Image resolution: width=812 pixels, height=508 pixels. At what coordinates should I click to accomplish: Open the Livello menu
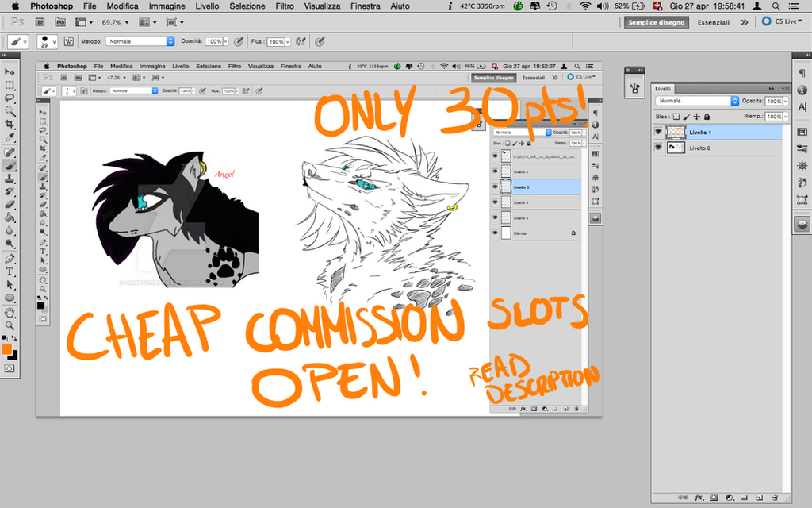pos(207,6)
